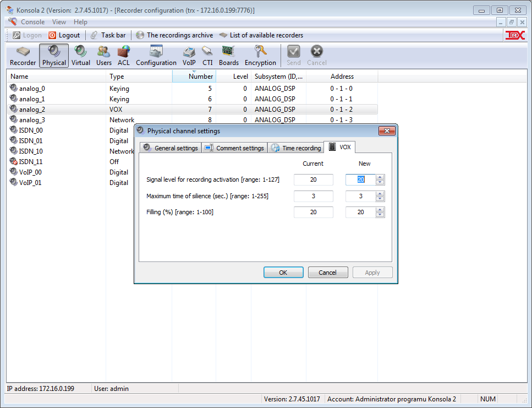Decrease signal level for recording activation
This screenshot has height=408, width=532.
click(x=380, y=182)
